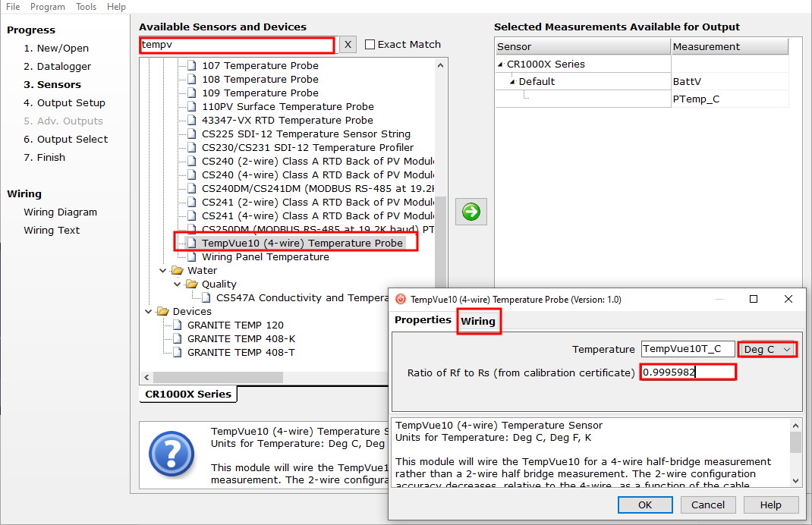Open the Tools menu
The image size is (812, 525).
pyautogui.click(x=86, y=7)
